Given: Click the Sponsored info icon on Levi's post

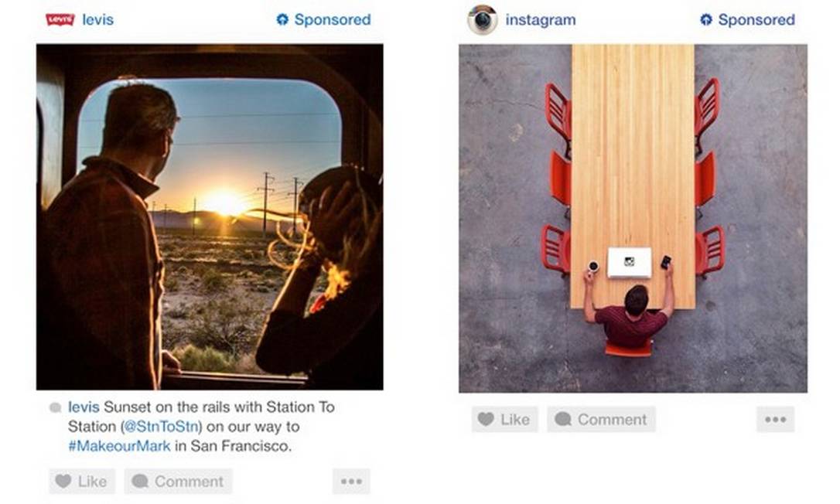Looking at the screenshot, I should pyautogui.click(x=282, y=19).
